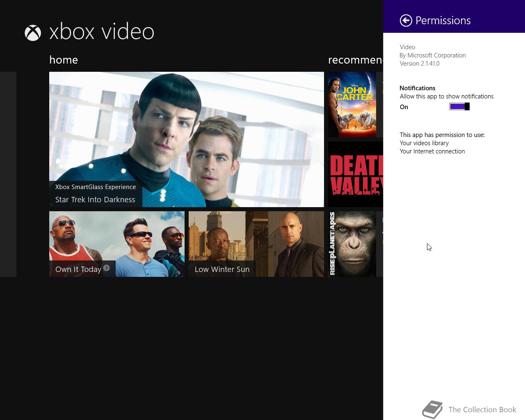The image size is (525, 420).
Task: Click 'Allow this app to show notifications' text
Action: pyautogui.click(x=447, y=96)
